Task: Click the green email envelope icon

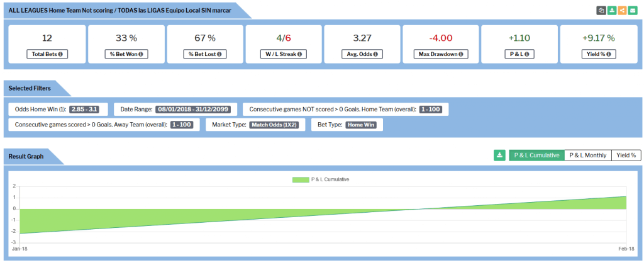Action: 633,11
